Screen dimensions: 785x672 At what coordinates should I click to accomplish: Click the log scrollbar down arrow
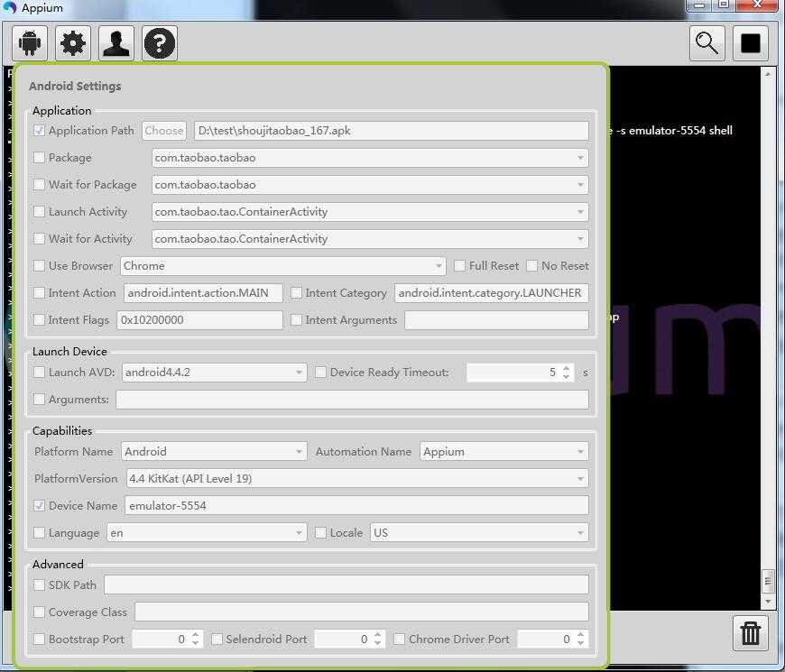point(768,601)
